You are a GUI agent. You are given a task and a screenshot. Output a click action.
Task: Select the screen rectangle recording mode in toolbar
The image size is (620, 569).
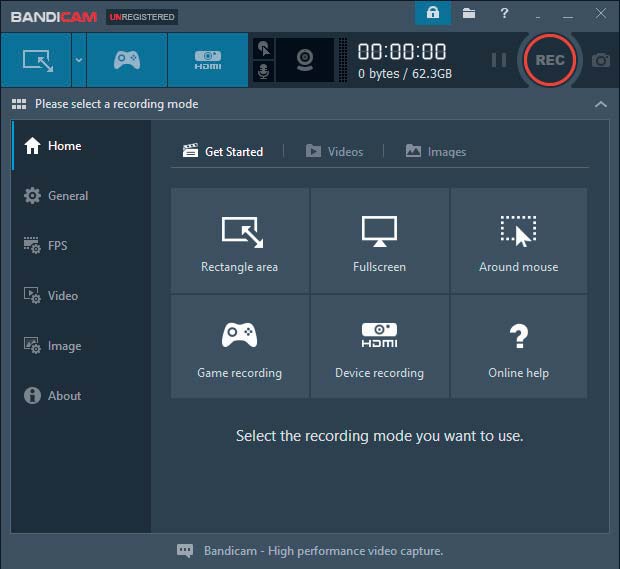click(36, 60)
